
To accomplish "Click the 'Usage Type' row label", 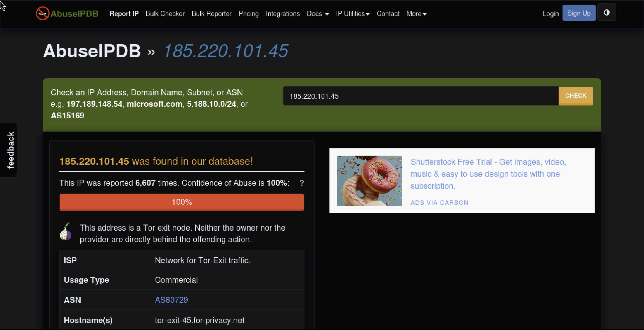I will click(87, 280).
